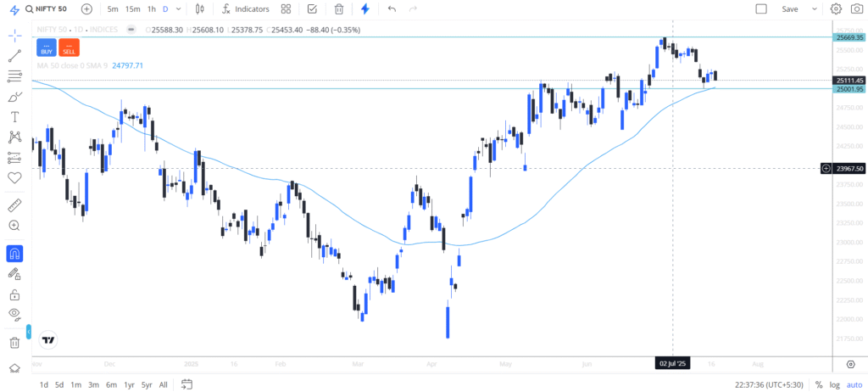Screen dimensions: 868x392
Task: Open the object tree layers icon
Action: click(14, 368)
